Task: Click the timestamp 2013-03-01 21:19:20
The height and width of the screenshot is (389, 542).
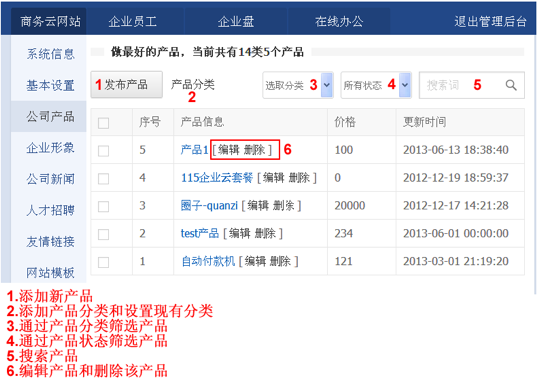Action: (456, 261)
